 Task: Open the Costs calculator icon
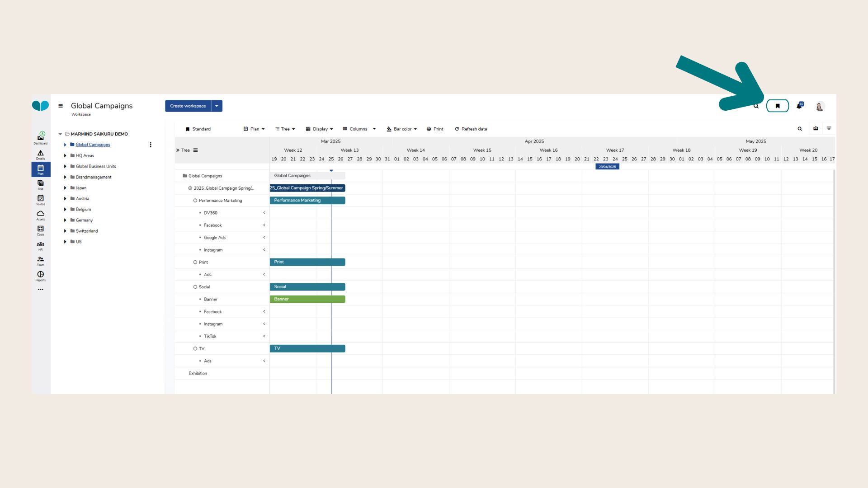40,230
